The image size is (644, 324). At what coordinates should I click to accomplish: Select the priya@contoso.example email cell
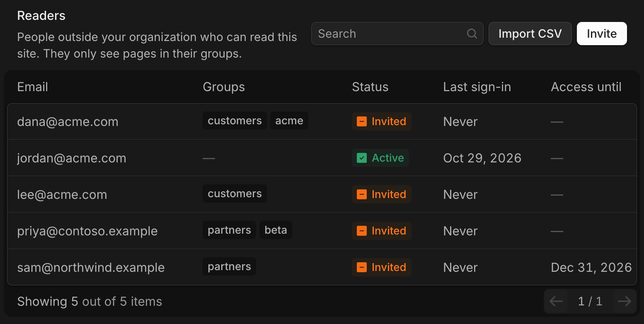pyautogui.click(x=87, y=231)
